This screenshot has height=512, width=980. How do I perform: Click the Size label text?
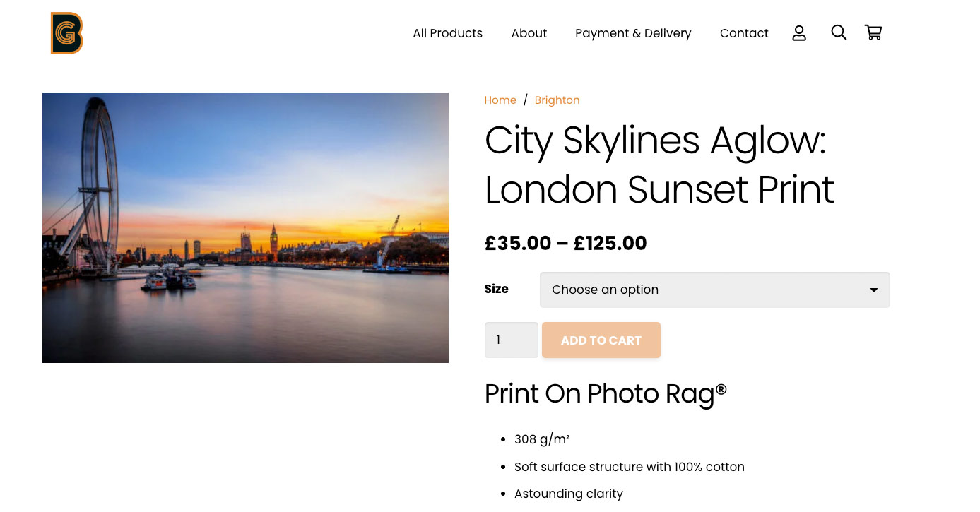tap(496, 289)
